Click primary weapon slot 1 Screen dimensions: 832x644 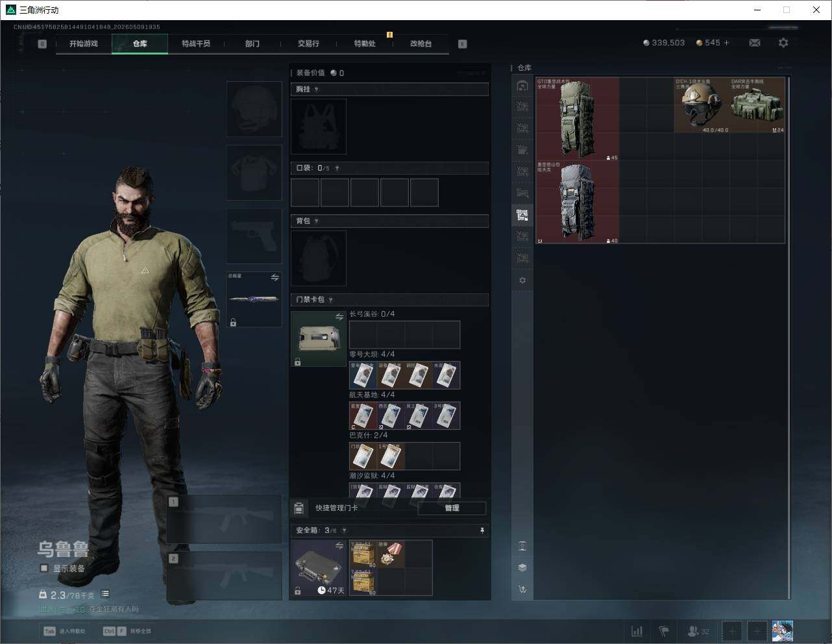[225, 519]
